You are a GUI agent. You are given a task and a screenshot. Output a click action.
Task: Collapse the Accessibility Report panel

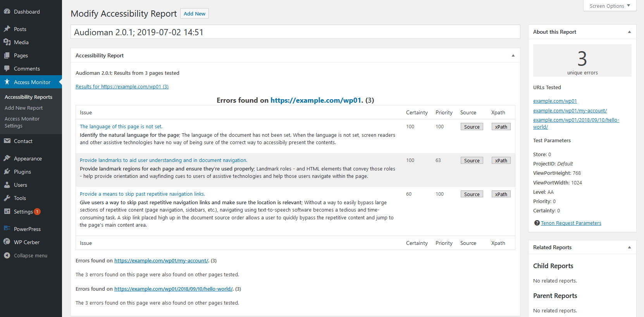513,55
